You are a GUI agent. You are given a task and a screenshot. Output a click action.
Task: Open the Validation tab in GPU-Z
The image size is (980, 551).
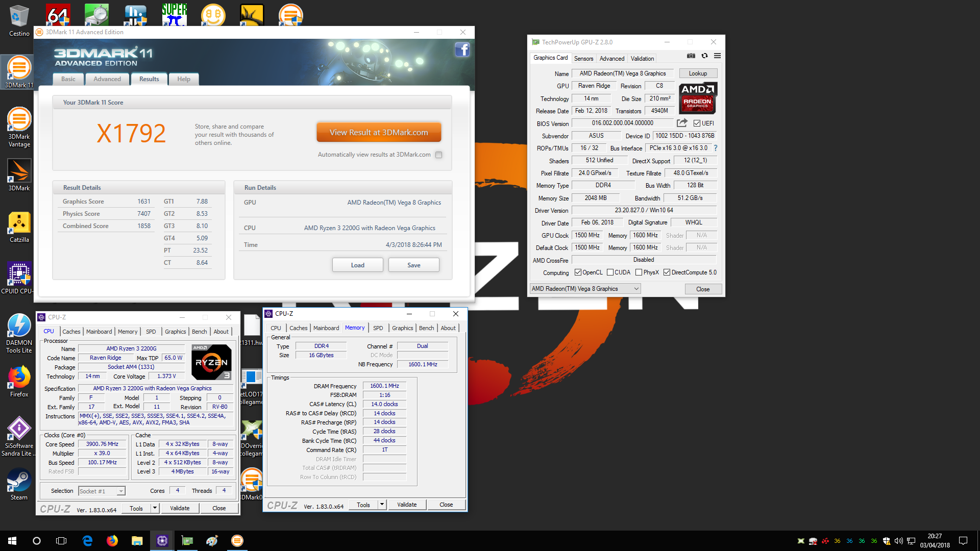tap(642, 58)
